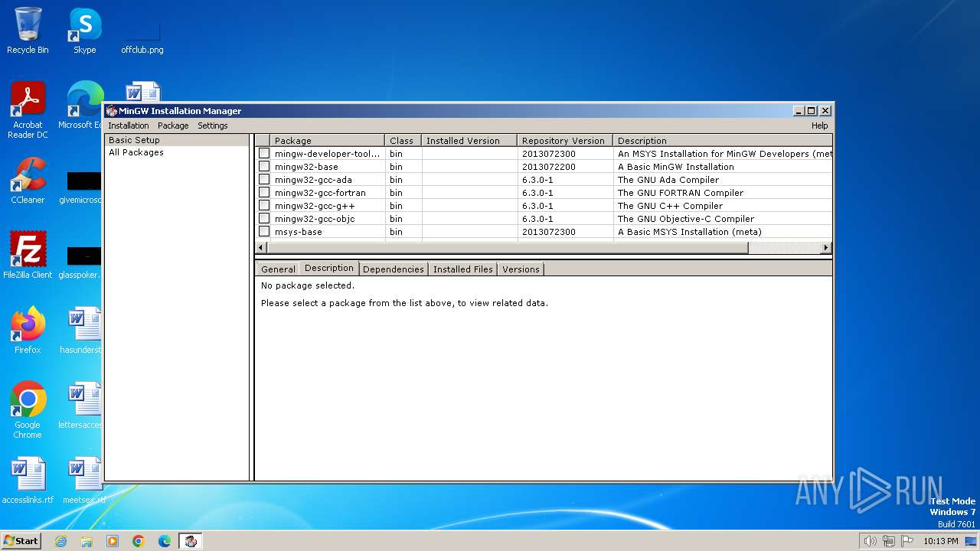This screenshot has height=551, width=980.
Task: Switch to the Dependencies tab
Action: click(x=393, y=269)
